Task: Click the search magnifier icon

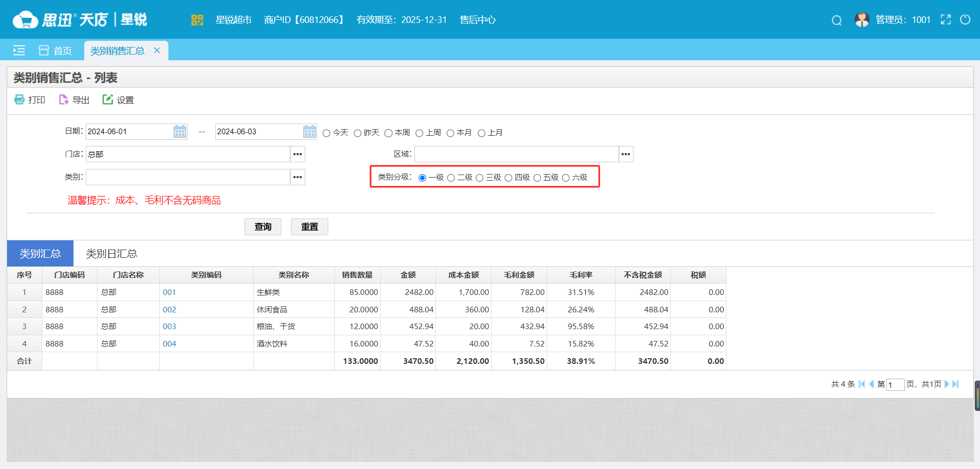Action: 837,20
